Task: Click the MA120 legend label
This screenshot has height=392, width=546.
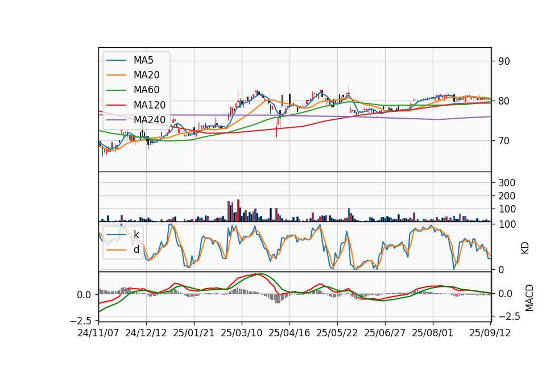Action: [x=150, y=105]
